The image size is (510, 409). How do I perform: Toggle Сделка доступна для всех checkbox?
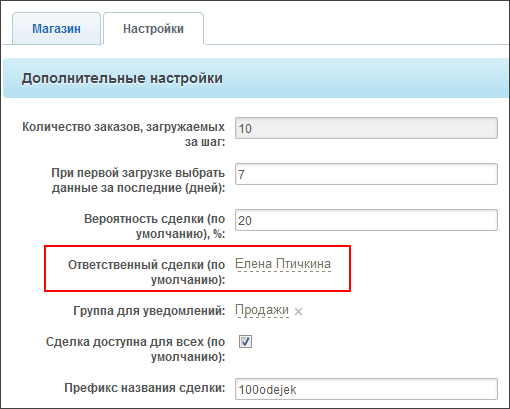[245, 342]
